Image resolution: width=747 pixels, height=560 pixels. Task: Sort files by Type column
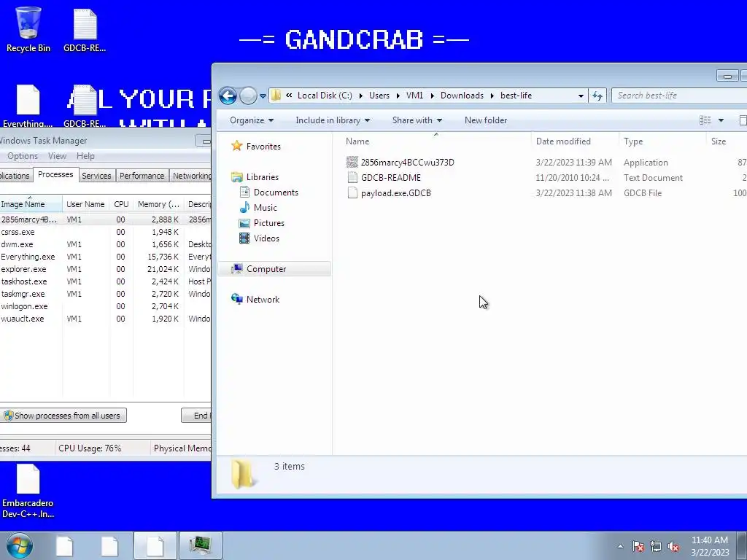point(662,141)
